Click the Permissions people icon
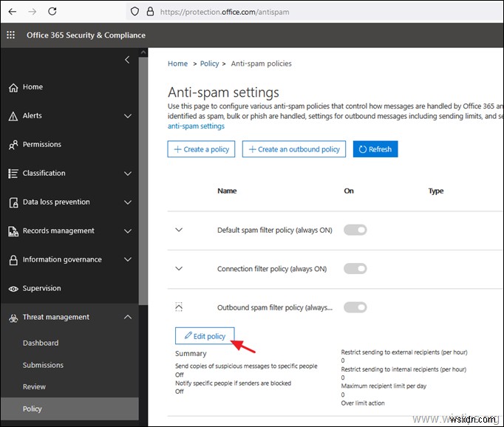Viewport: 504px width, 427px height. click(x=13, y=145)
